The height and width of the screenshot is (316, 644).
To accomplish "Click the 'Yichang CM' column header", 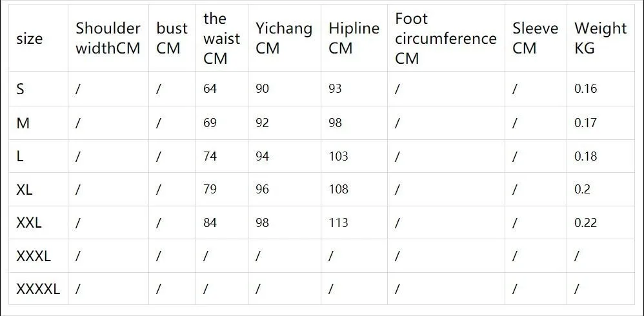I will (285, 38).
